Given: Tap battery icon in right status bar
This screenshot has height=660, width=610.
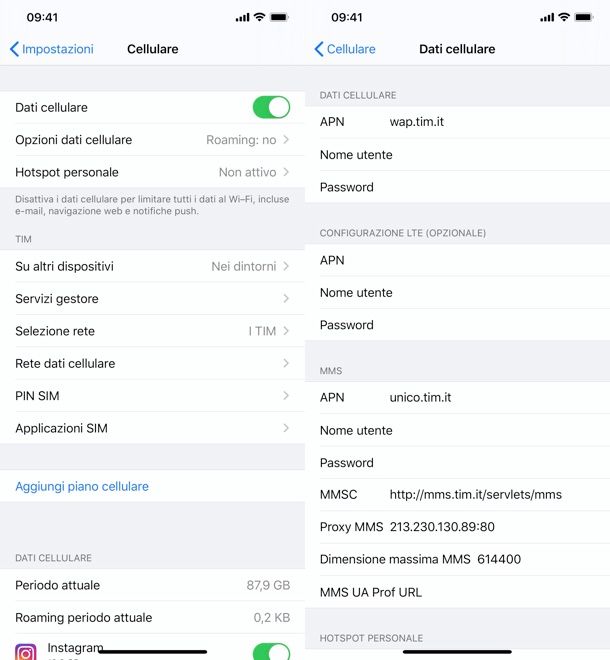Looking at the screenshot, I should point(584,17).
